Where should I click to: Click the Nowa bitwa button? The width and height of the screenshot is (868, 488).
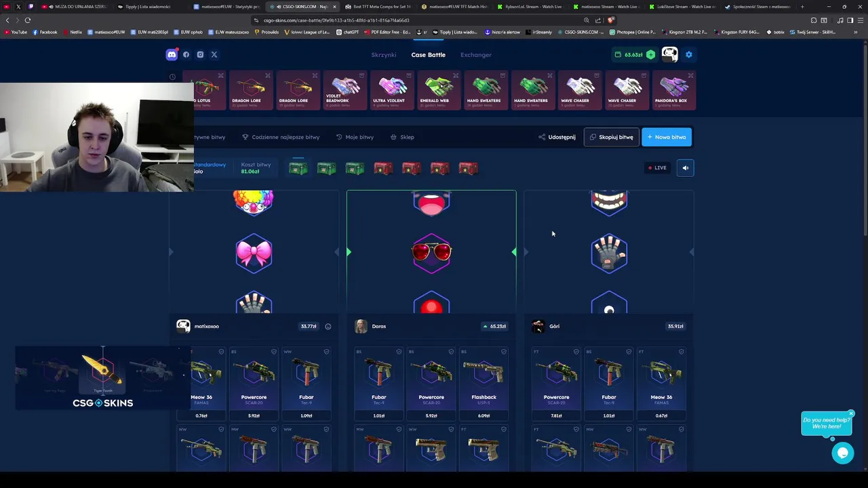tap(667, 137)
